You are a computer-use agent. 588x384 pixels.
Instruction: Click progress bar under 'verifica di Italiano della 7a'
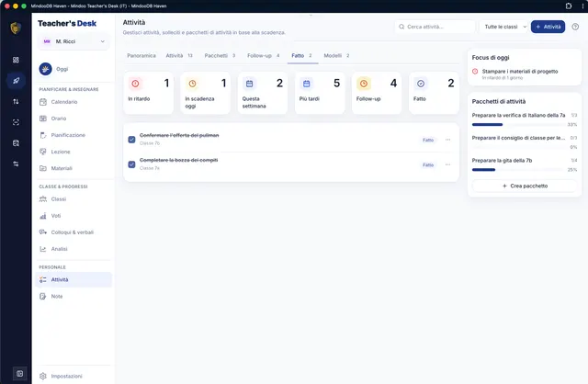(x=518, y=125)
